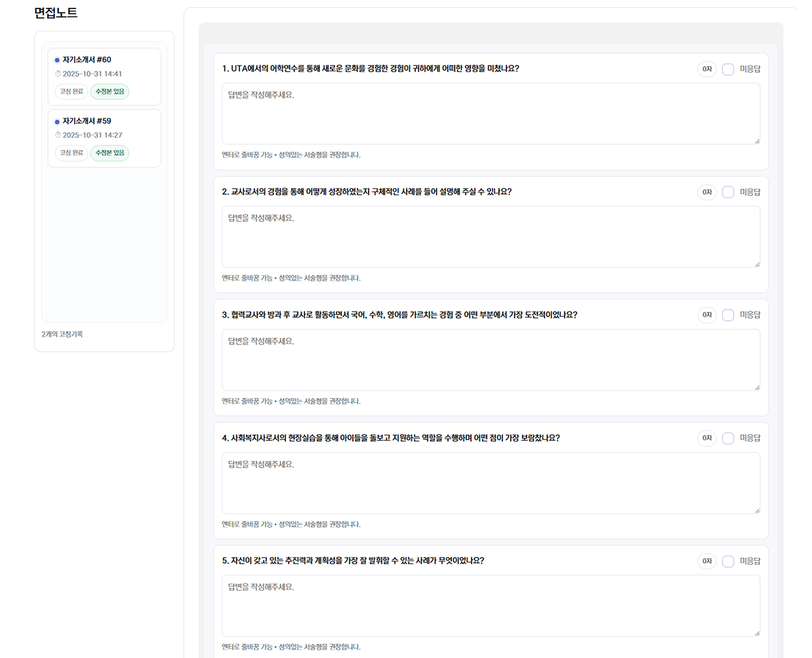Image resolution: width=812 pixels, height=658 pixels.
Task: Enable 미응답 checkbox on question 4
Action: pos(728,438)
